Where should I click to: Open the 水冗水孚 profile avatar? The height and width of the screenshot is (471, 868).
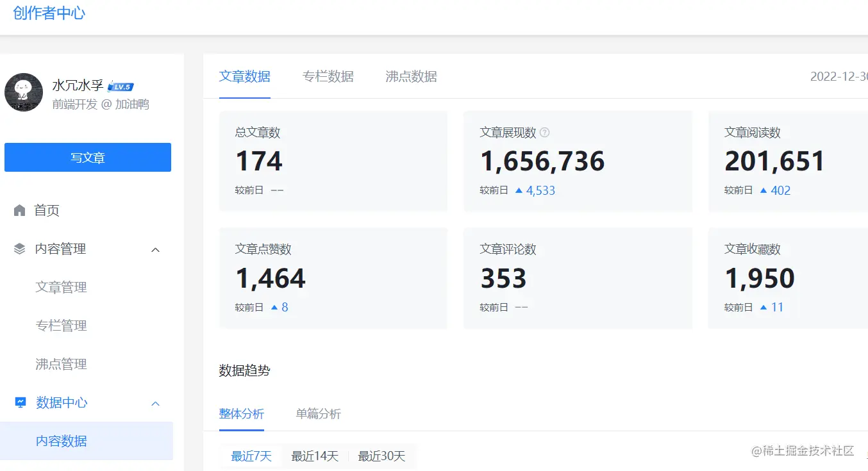coord(24,92)
